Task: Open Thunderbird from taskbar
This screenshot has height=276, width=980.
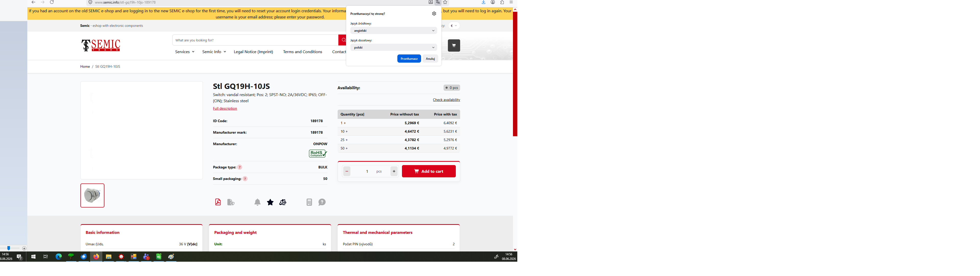Action: click(84, 257)
